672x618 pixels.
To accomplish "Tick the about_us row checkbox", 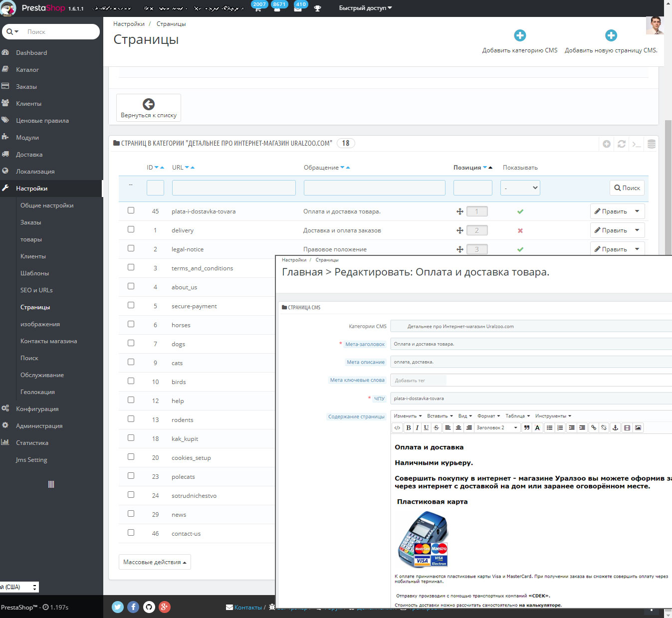I will (131, 286).
